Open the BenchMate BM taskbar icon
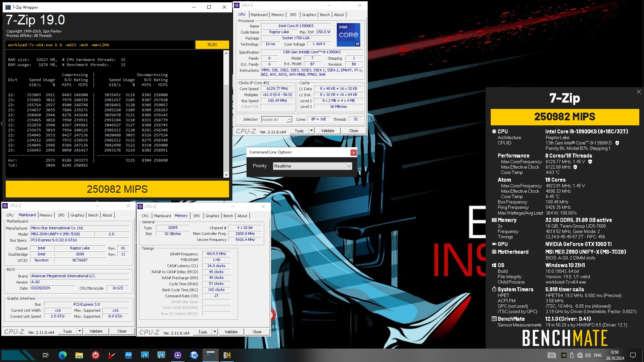This screenshot has height=362, width=644. tap(227, 355)
